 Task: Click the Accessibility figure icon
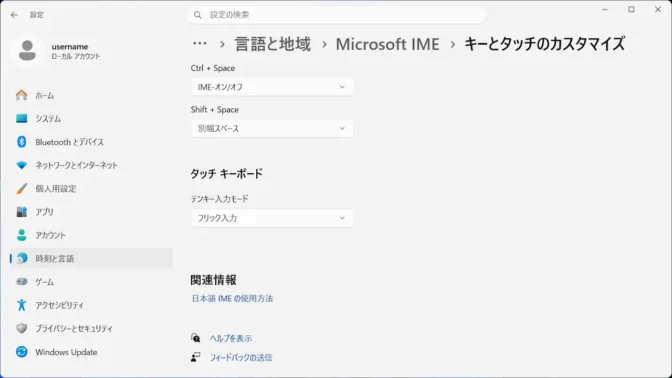click(21, 305)
